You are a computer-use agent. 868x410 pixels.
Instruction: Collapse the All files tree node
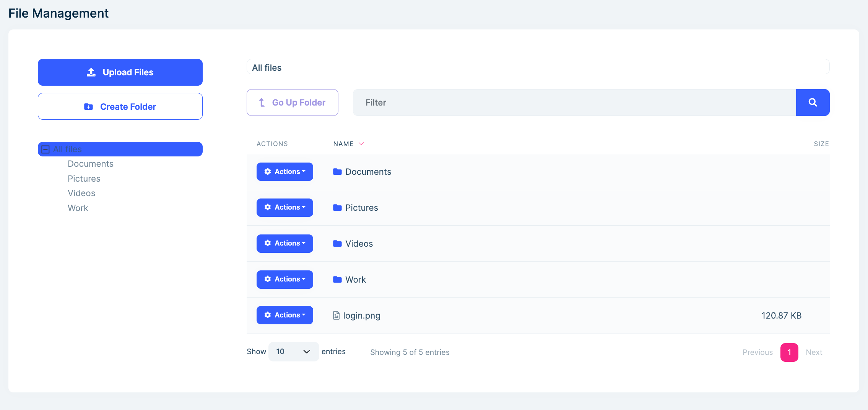[x=46, y=149]
